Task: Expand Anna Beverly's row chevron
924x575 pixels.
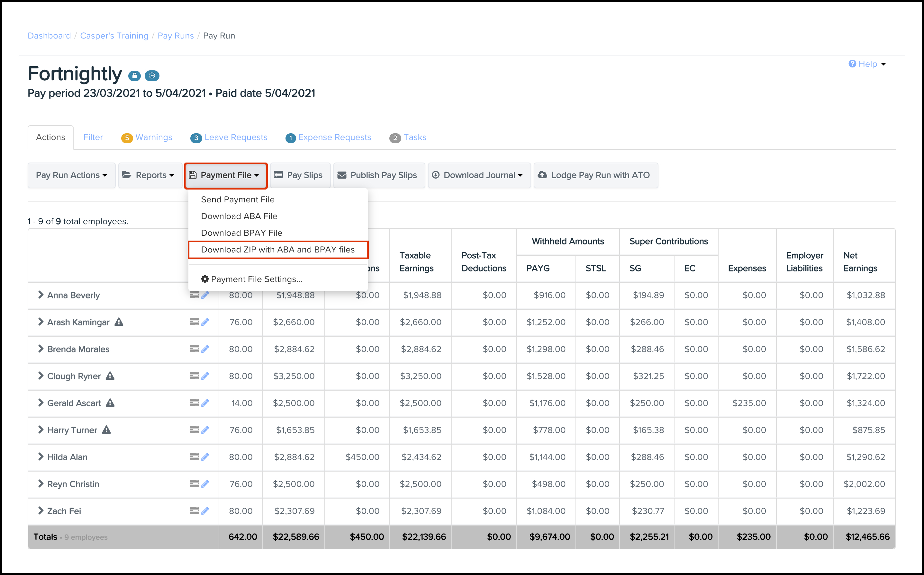Action: (x=41, y=295)
